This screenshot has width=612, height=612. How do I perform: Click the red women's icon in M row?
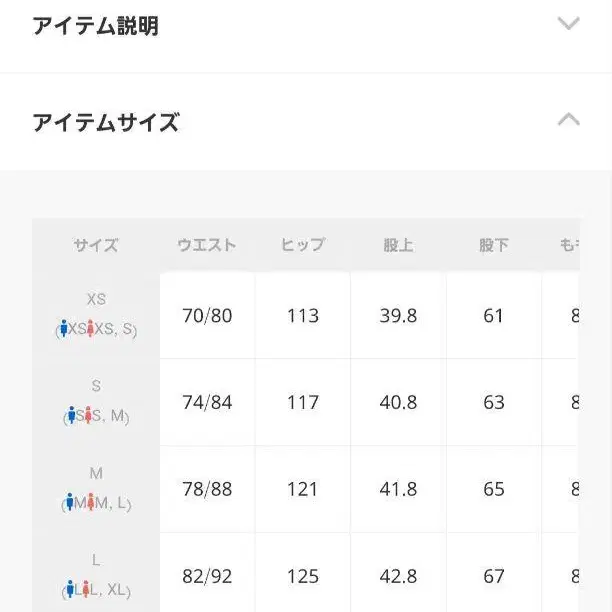[91, 503]
